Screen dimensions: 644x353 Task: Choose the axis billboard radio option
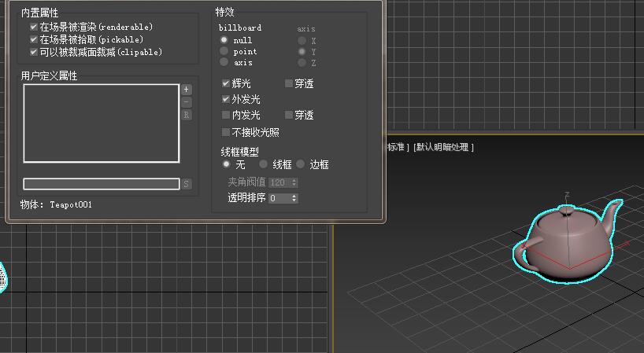[224, 62]
